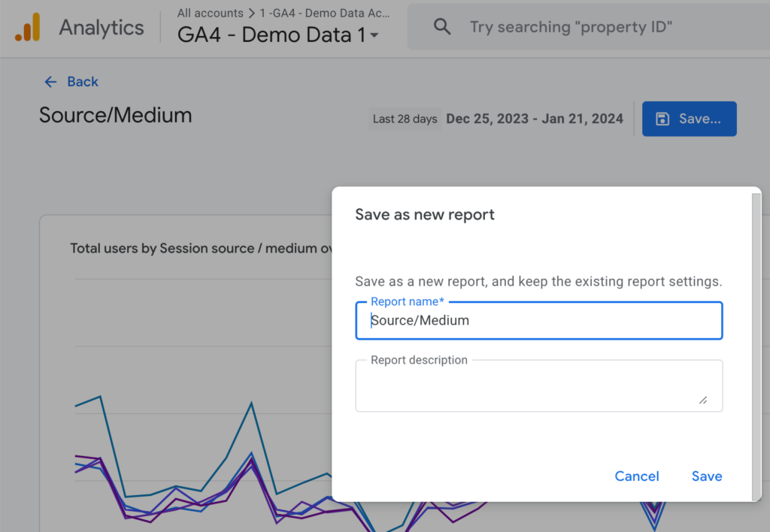Click the Back link
770x532 pixels.
pos(83,81)
